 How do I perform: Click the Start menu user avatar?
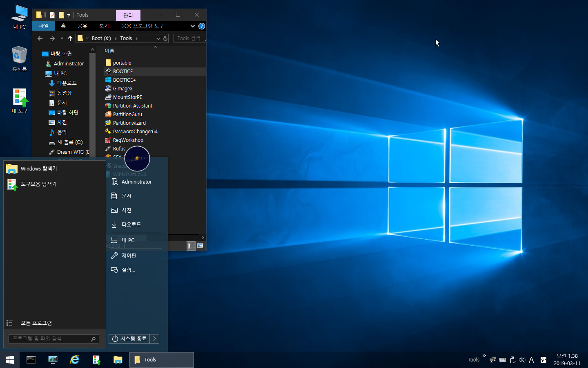[137, 159]
